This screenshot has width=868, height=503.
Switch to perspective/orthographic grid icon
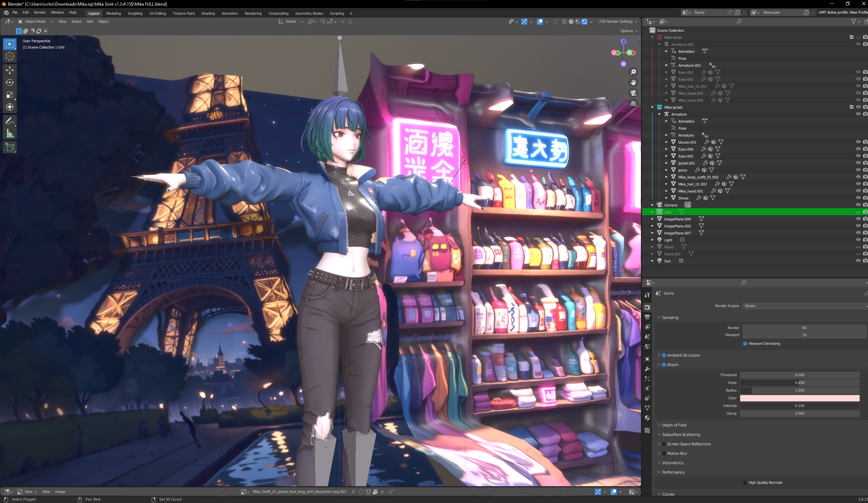pos(633,104)
